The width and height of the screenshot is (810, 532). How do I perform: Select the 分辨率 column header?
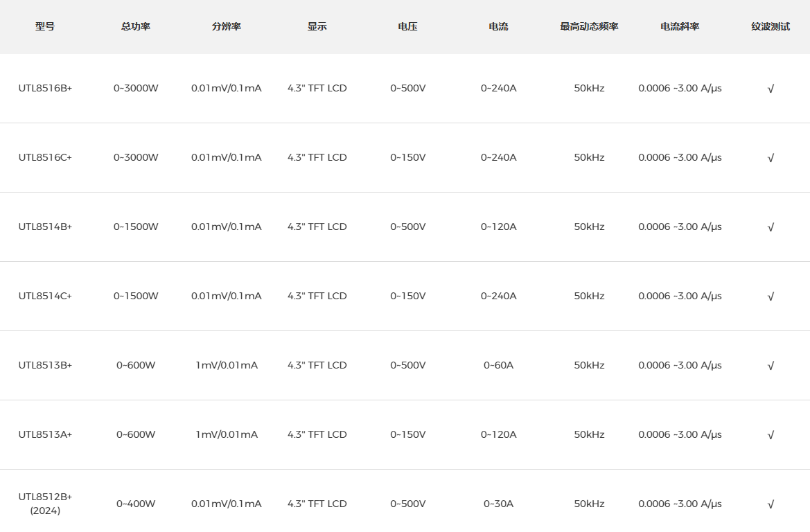(227, 27)
